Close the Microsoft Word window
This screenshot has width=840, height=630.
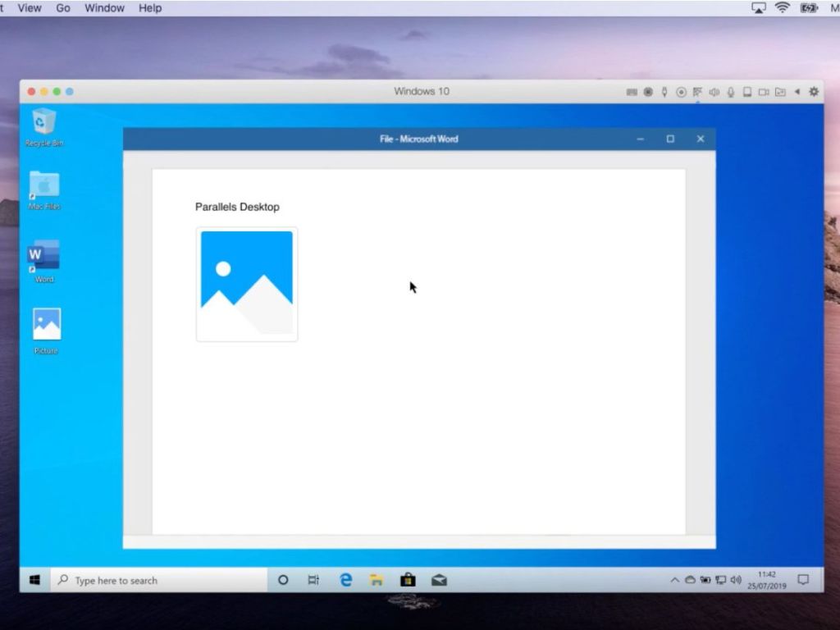(x=701, y=139)
